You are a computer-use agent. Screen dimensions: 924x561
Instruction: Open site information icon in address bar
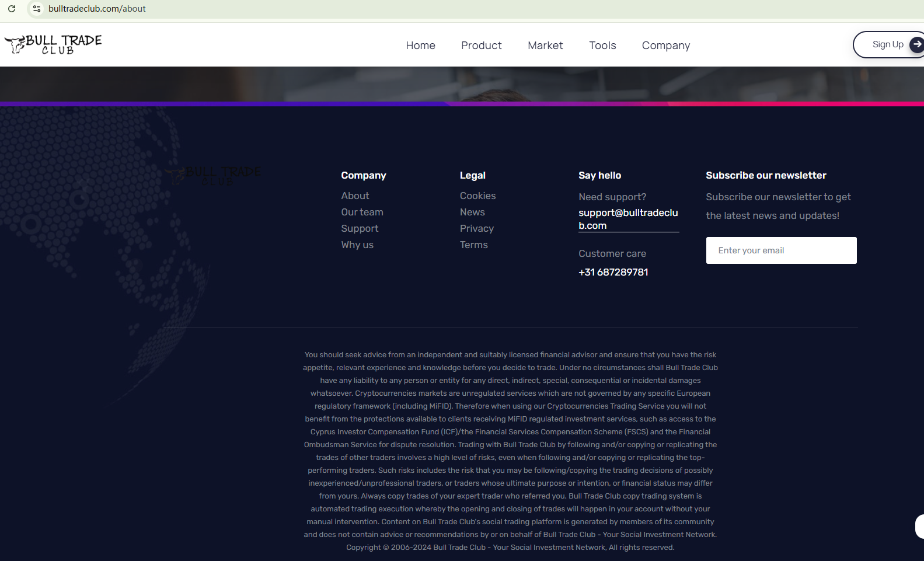click(37, 9)
